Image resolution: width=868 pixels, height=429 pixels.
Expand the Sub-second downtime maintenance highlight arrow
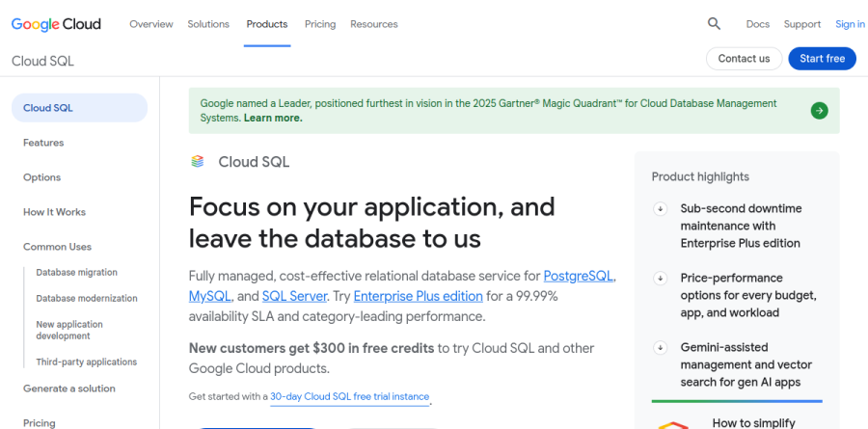click(660, 208)
